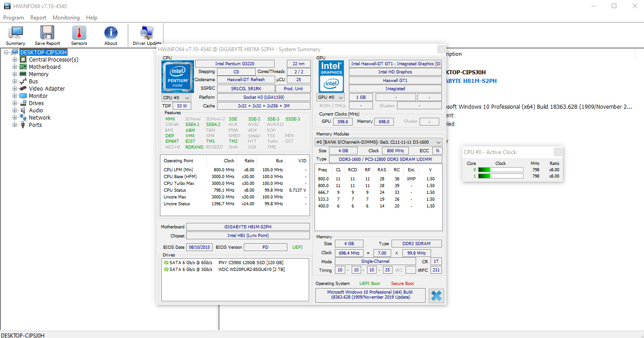
Task: Click the Memory module tree icon
Action: pyautogui.click(x=23, y=74)
